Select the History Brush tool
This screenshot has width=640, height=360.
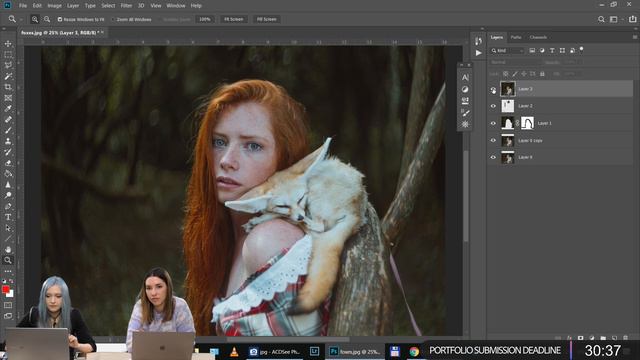point(8,152)
